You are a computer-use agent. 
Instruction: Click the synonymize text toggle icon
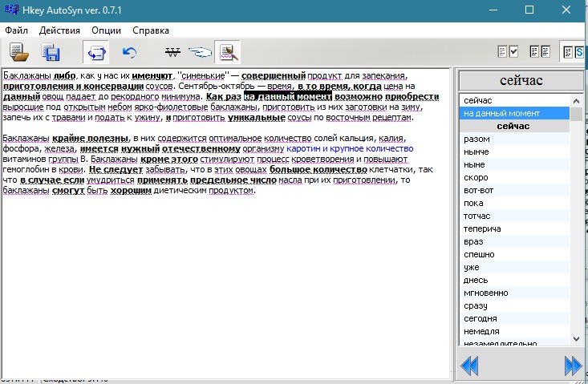tap(96, 52)
